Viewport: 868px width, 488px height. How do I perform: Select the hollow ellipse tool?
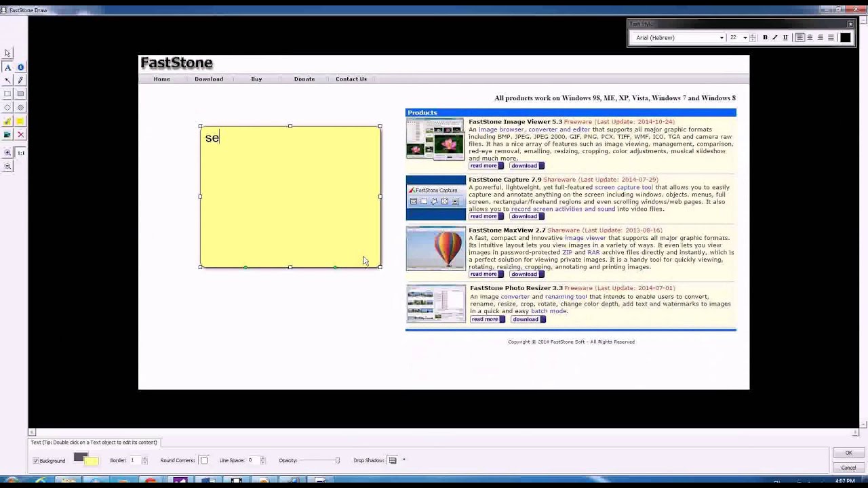point(7,108)
